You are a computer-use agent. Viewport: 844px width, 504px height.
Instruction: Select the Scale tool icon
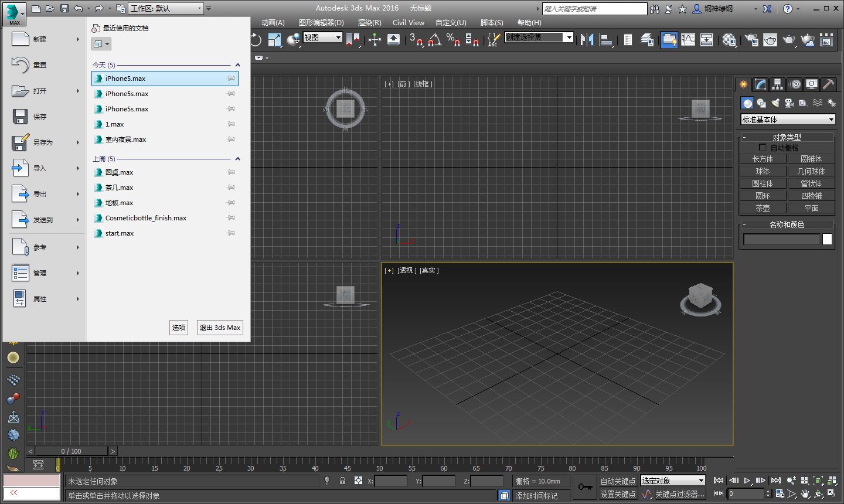(275, 40)
